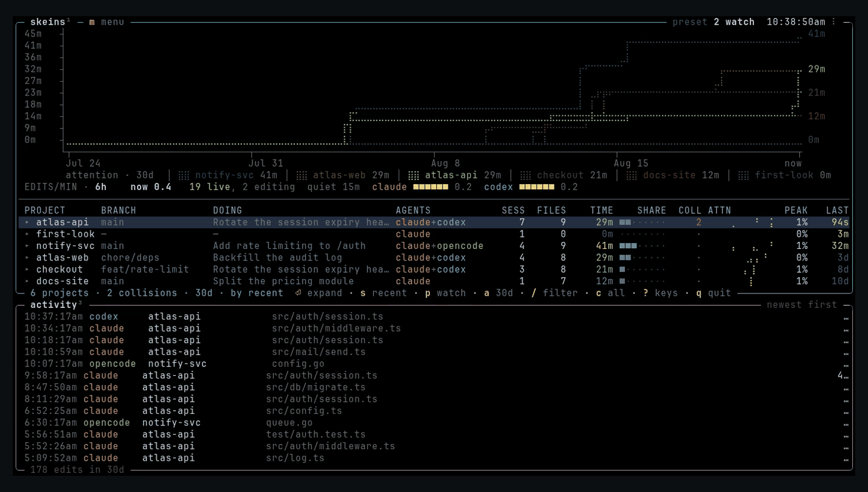The width and height of the screenshot is (868, 492).
Task: Click the Jul 31 timeline tick
Action: coord(266,163)
